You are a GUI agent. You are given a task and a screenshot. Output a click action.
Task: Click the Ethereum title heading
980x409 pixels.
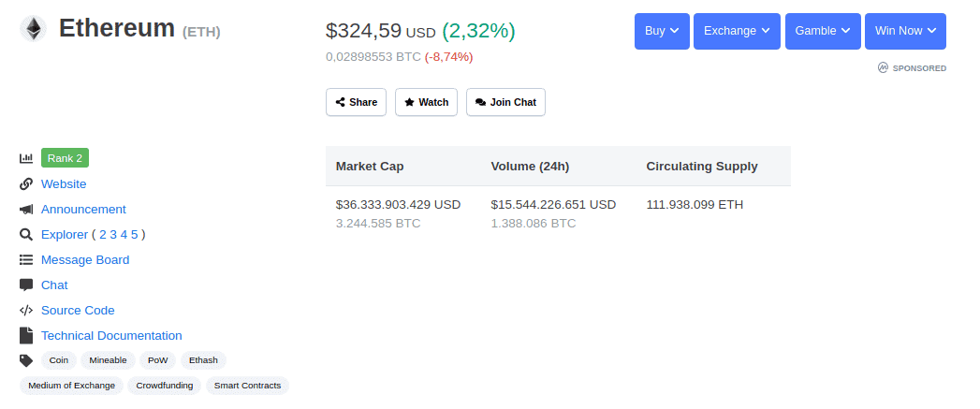[x=117, y=29]
